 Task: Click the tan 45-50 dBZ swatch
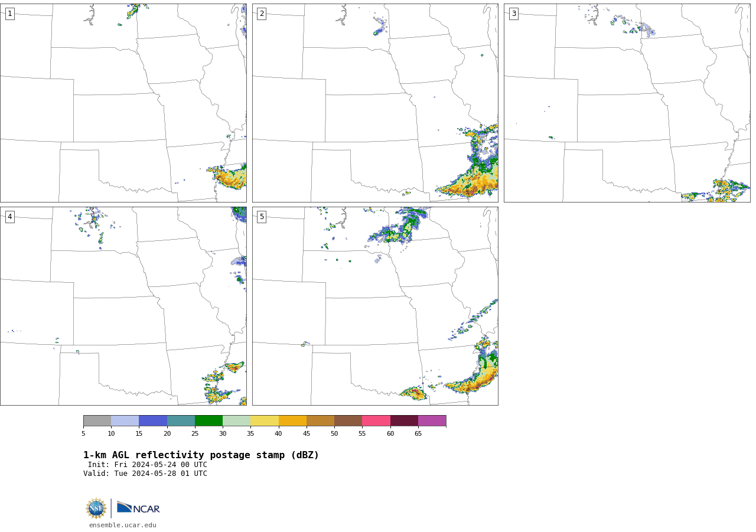(x=320, y=421)
